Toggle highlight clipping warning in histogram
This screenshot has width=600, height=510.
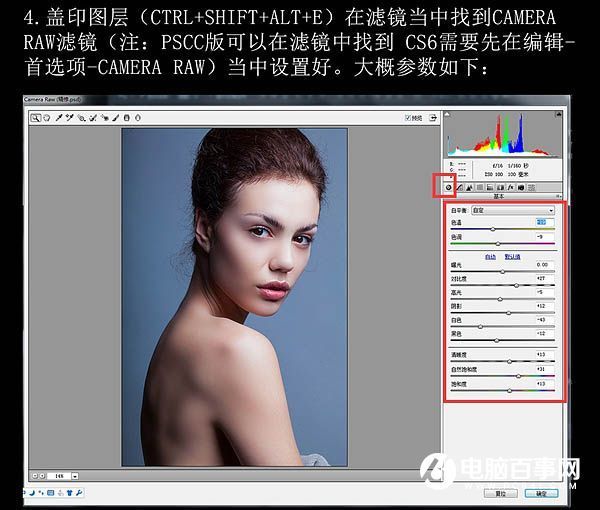tap(559, 113)
